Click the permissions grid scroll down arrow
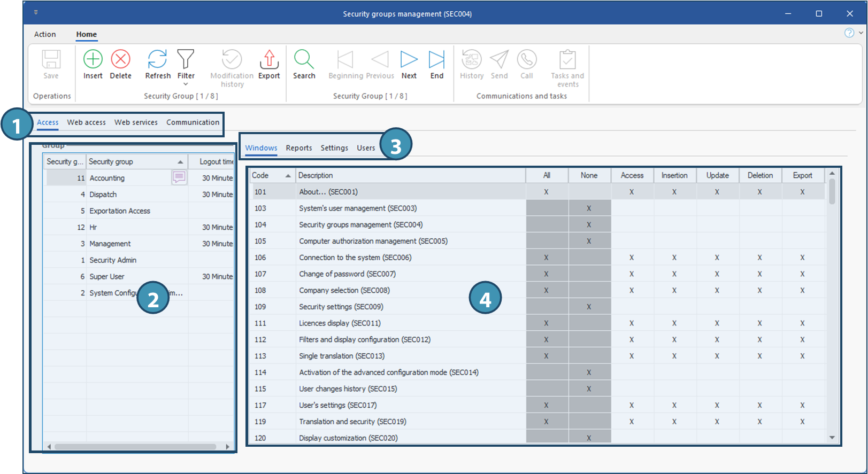 coord(832,437)
